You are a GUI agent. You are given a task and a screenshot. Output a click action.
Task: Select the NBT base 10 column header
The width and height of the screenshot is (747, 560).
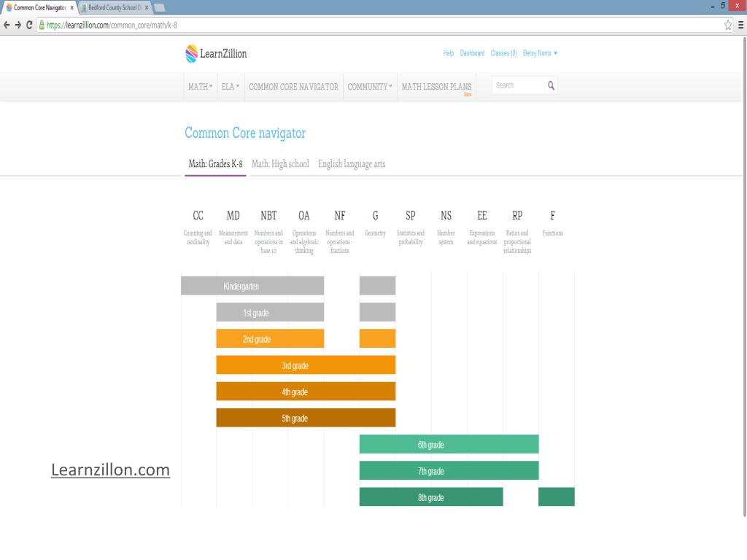pos(268,232)
